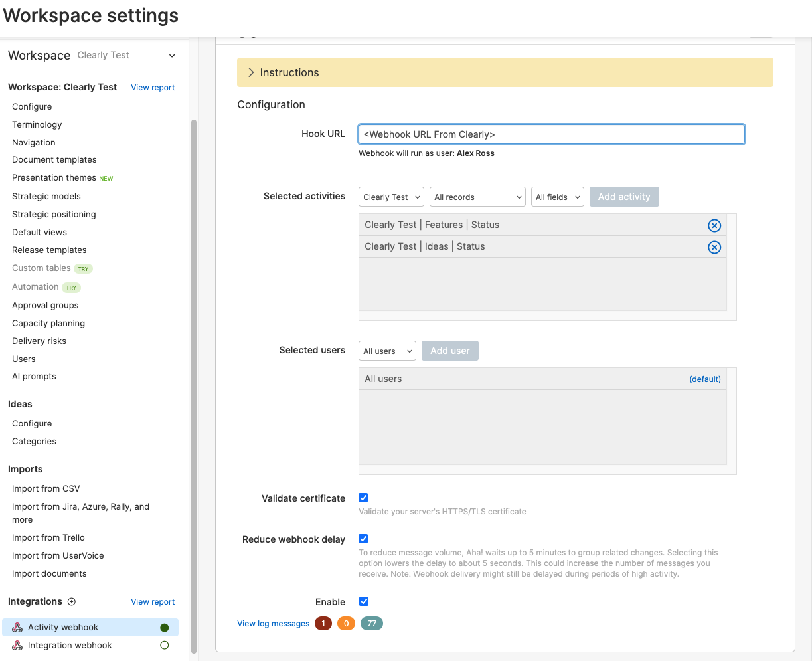This screenshot has height=661, width=812.
Task: Click the teal log badge showing 77
Action: pos(372,624)
